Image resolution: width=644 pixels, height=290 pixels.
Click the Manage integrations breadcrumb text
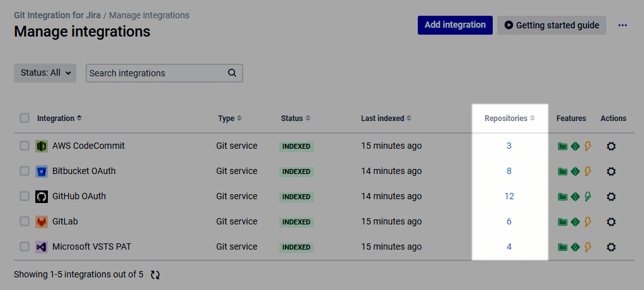click(x=149, y=15)
